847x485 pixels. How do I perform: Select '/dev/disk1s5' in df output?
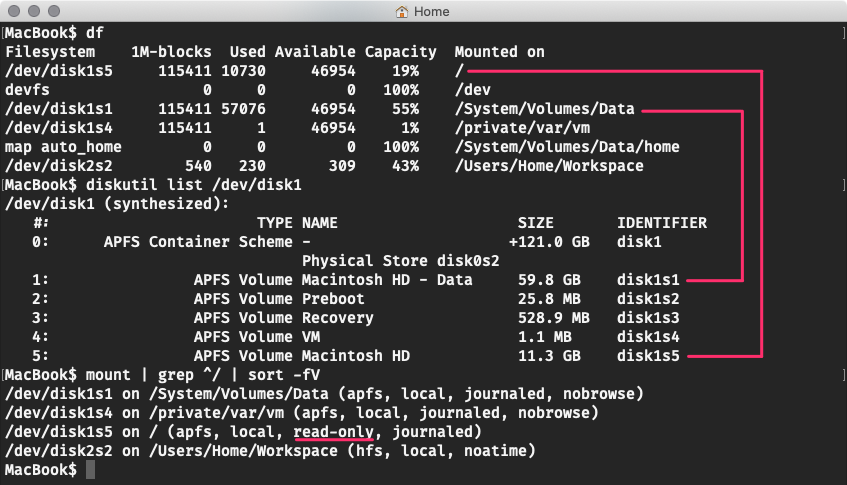click(59, 71)
